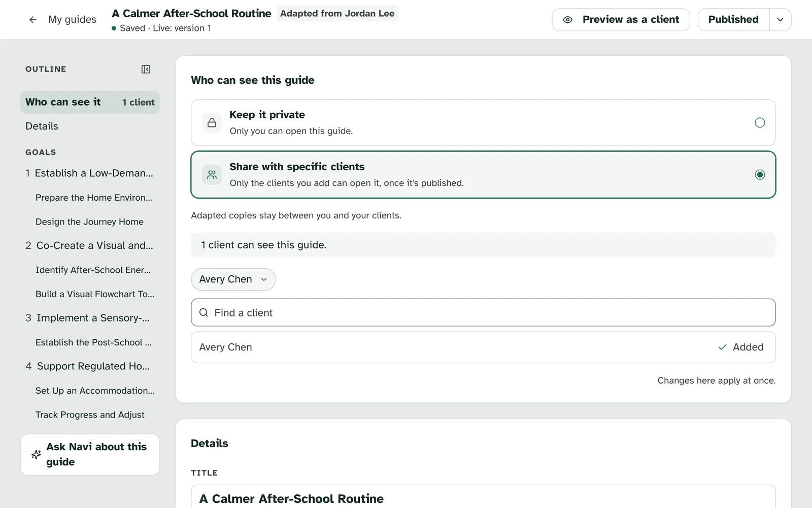Collapse the outline panel icon

146,69
